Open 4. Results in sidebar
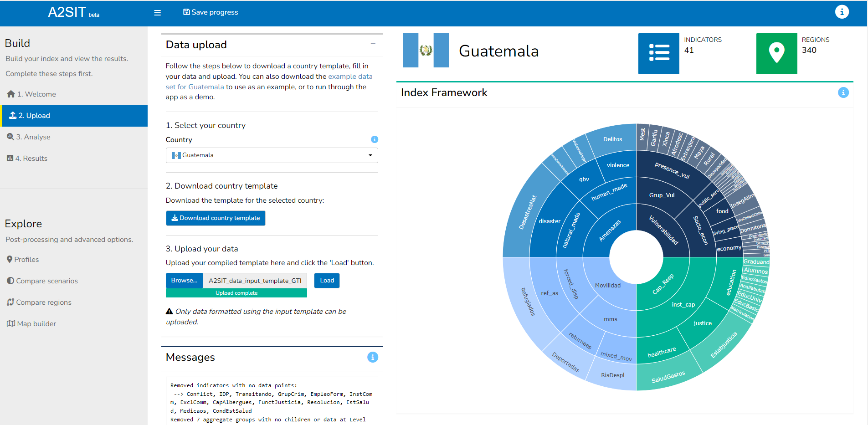This screenshot has height=425, width=868. tap(31, 159)
